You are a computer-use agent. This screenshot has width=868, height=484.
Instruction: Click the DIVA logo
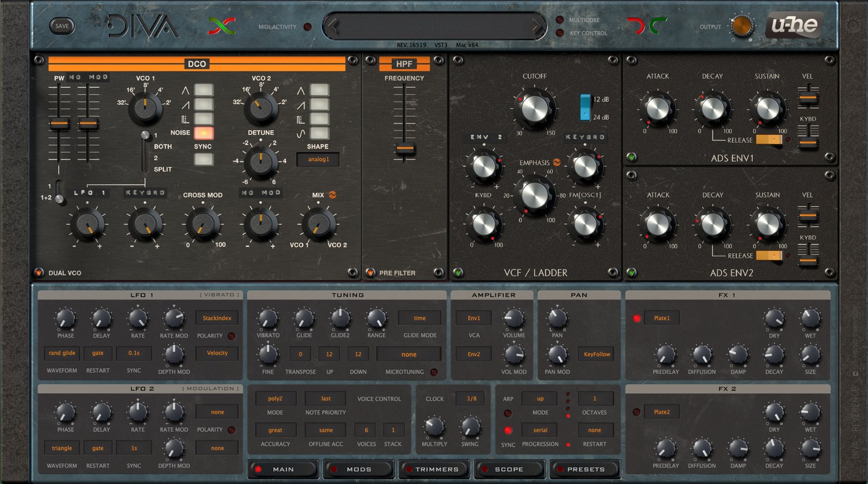point(143,27)
